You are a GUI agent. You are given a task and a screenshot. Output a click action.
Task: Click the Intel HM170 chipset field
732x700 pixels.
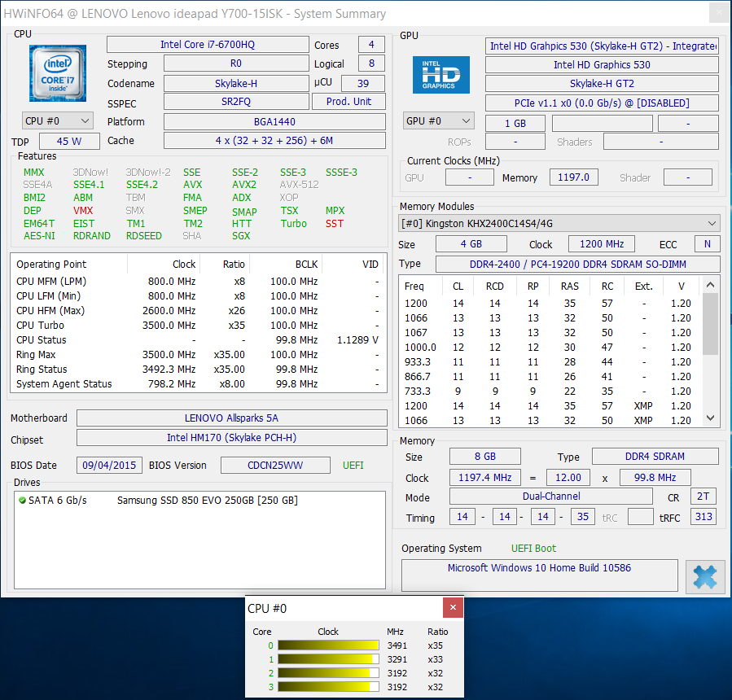[231, 437]
